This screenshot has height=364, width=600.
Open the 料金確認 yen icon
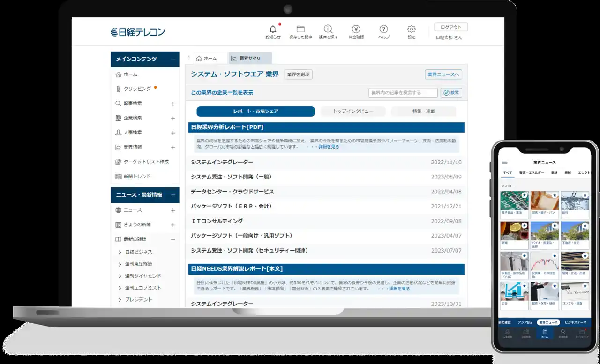pos(356,29)
